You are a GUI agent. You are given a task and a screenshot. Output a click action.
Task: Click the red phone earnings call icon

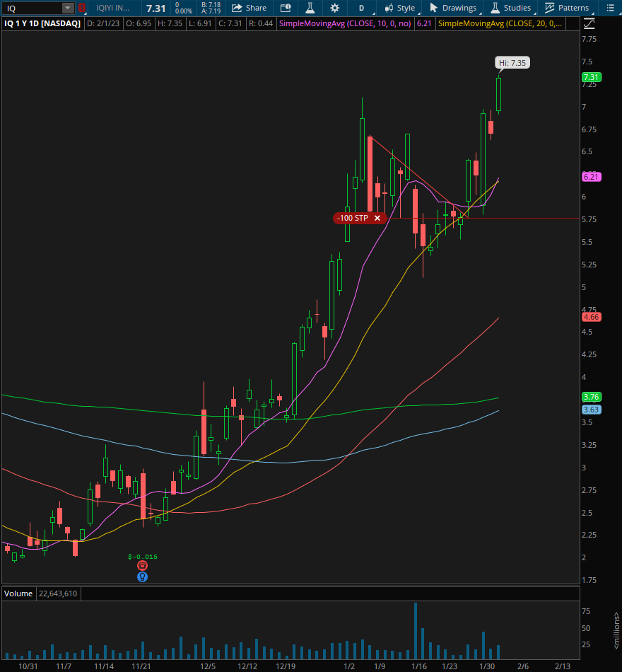[142, 566]
